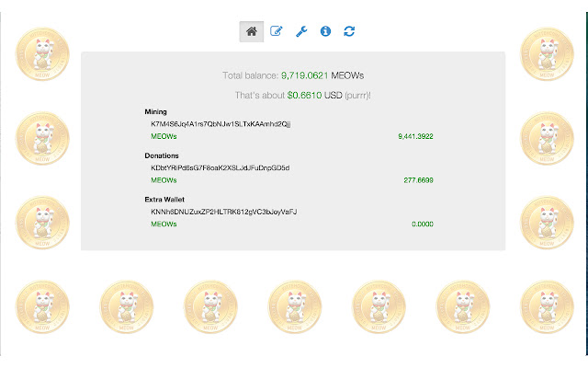Click MEOWs label under Mining address

click(164, 136)
